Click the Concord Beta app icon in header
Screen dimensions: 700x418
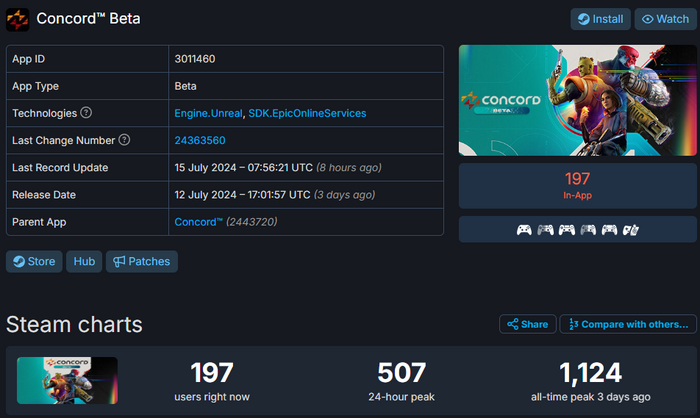[18, 19]
